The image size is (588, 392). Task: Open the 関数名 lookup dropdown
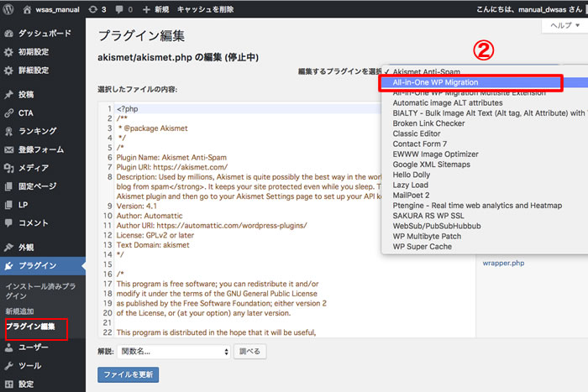(x=174, y=352)
